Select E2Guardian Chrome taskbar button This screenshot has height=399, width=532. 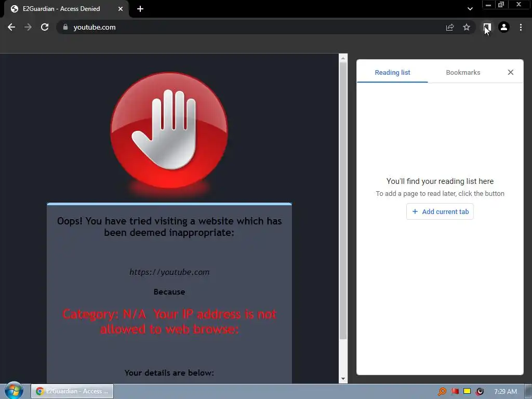point(72,391)
